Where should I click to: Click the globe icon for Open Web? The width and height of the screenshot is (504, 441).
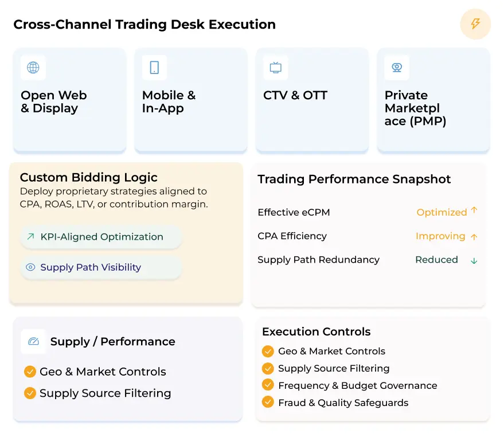coord(33,68)
